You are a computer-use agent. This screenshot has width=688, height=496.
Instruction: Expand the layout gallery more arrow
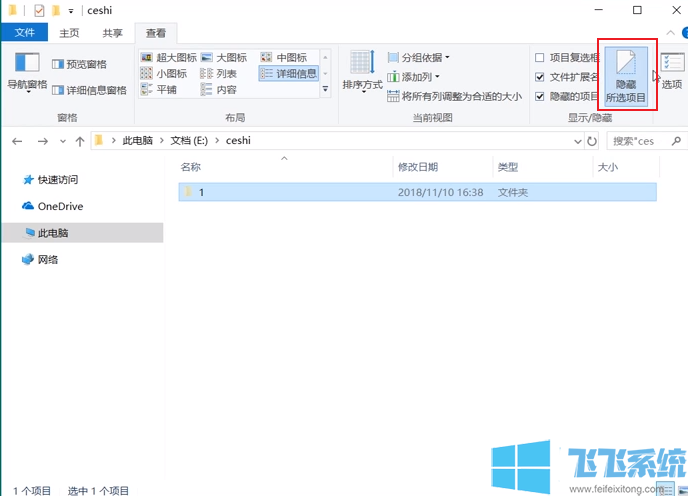pos(325,89)
